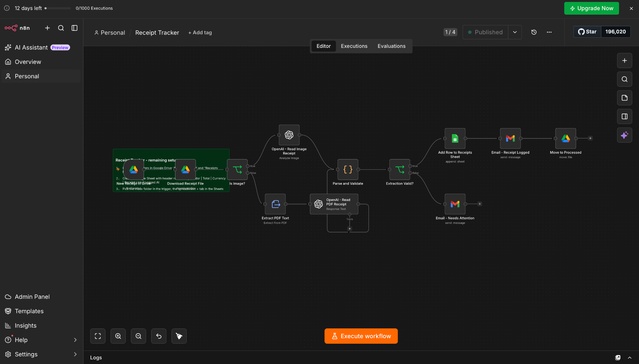The image size is (639, 364).
Task: Select Email Needs Attention node
Action: pyautogui.click(x=455, y=204)
